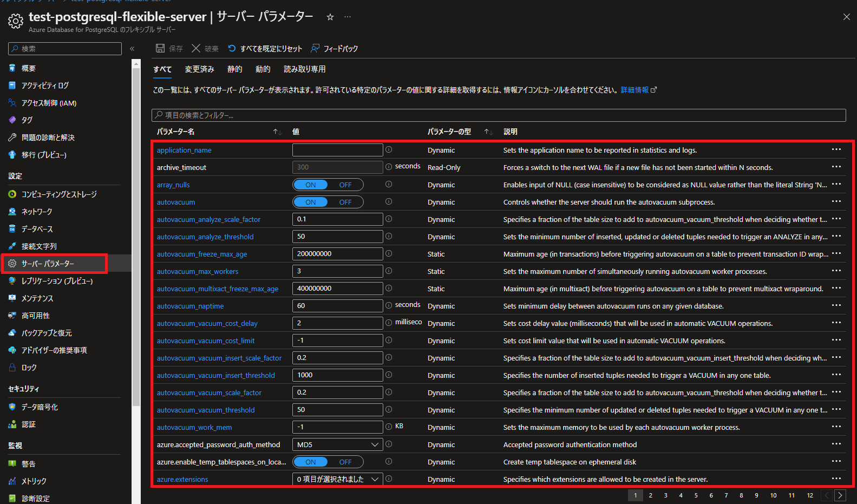
Task: Open the 詳細情報 link
Action: 639,90
